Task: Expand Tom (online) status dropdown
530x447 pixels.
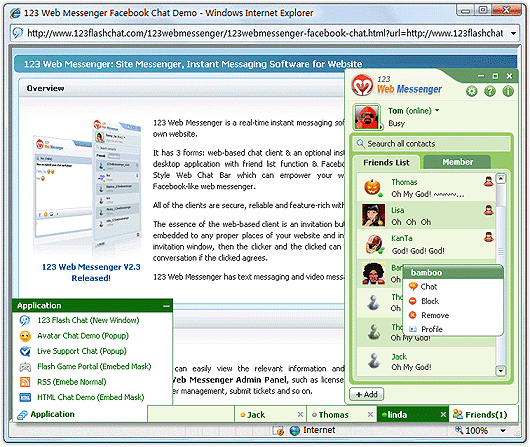Action: click(437, 111)
